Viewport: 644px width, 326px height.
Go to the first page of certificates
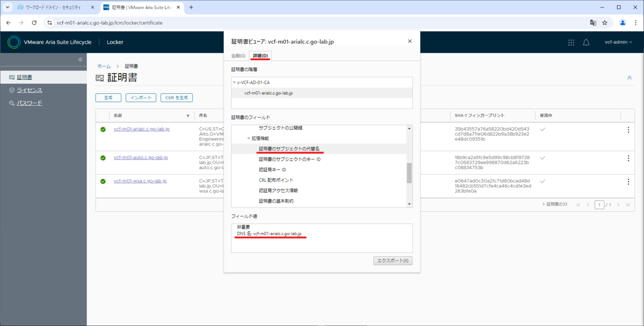[x=579, y=205]
